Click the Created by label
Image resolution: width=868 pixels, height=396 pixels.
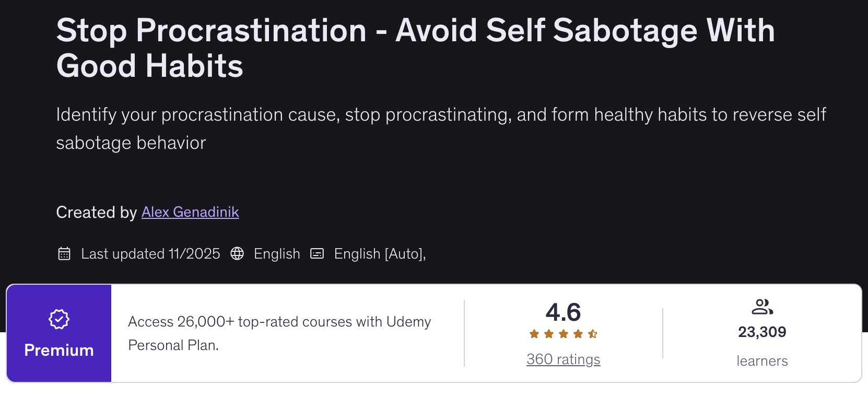click(x=97, y=212)
